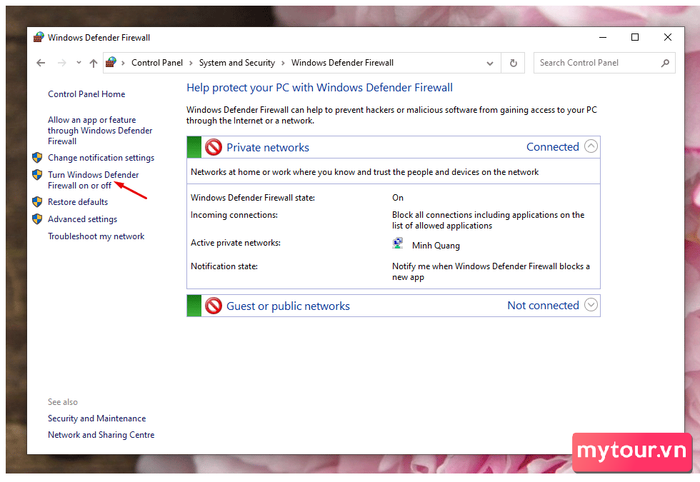Image resolution: width=700 pixels, height=482 pixels.
Task: Select System and Security breadcrumb
Action: (237, 63)
